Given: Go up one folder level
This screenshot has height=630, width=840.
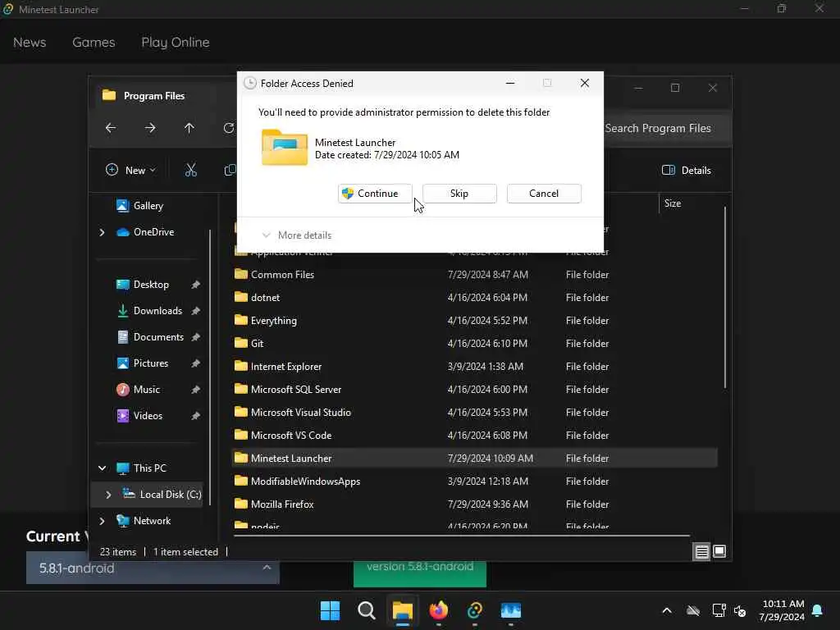Looking at the screenshot, I should coord(189,128).
